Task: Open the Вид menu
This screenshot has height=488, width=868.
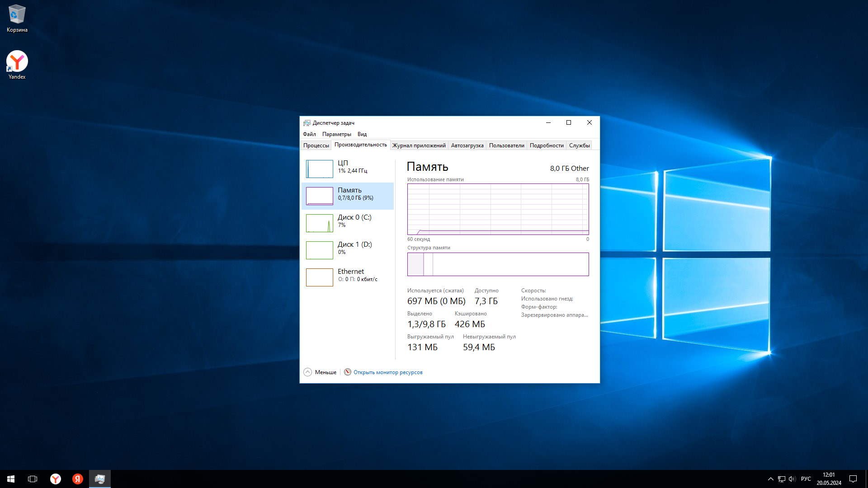Action: (x=362, y=134)
